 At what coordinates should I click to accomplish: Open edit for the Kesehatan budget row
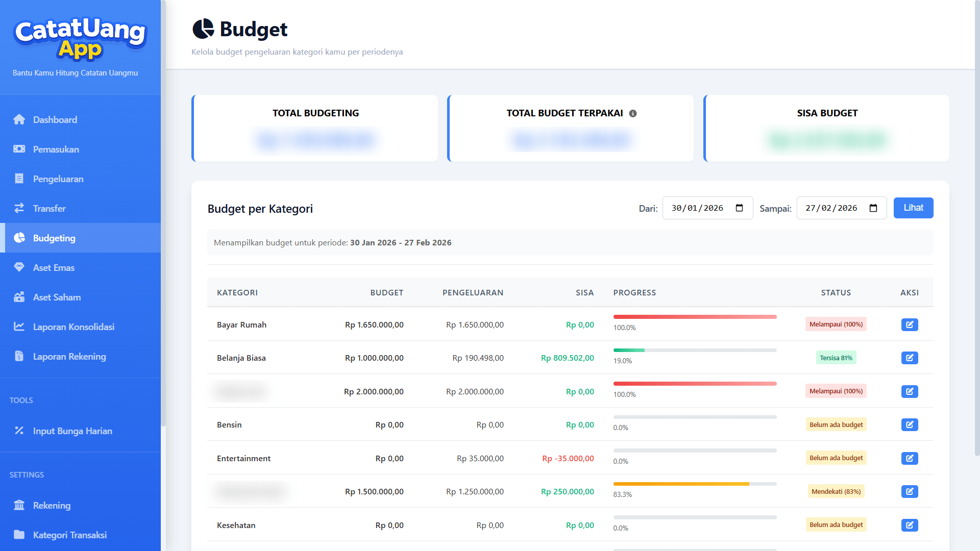tap(909, 525)
